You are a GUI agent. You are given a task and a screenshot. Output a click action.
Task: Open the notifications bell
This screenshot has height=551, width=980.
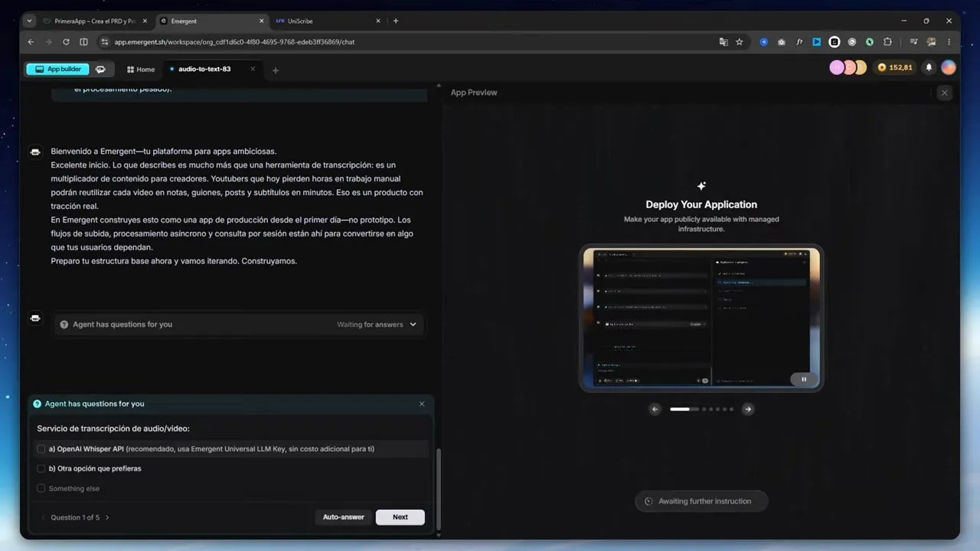pyautogui.click(x=929, y=67)
